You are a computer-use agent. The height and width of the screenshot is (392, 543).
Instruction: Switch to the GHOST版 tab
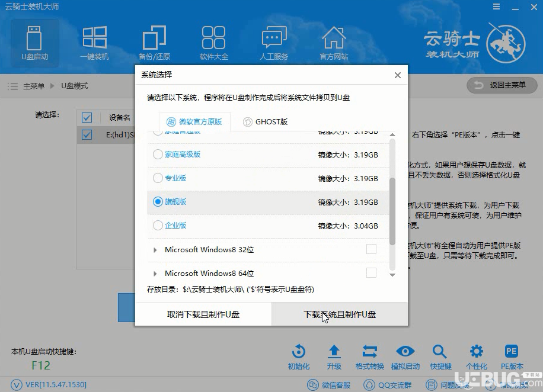coord(265,122)
